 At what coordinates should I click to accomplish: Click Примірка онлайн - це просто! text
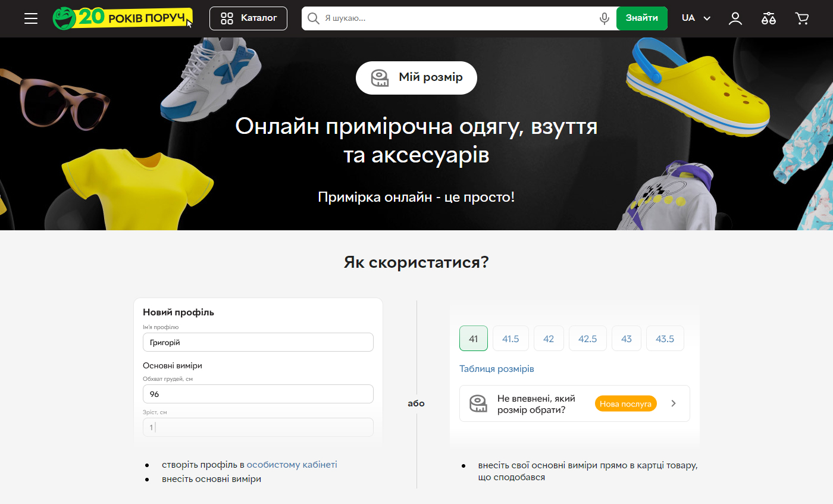pos(416,197)
